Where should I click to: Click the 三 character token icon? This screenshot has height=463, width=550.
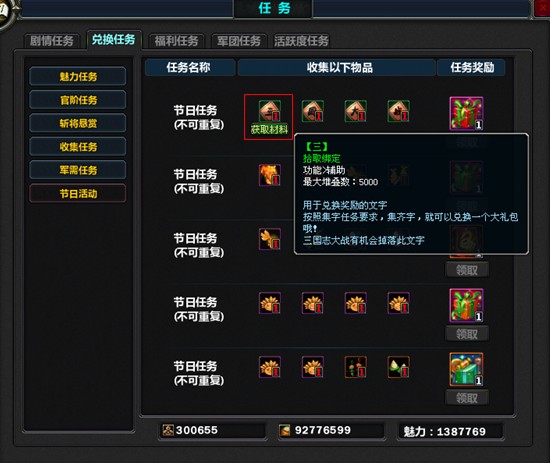pos(269,111)
